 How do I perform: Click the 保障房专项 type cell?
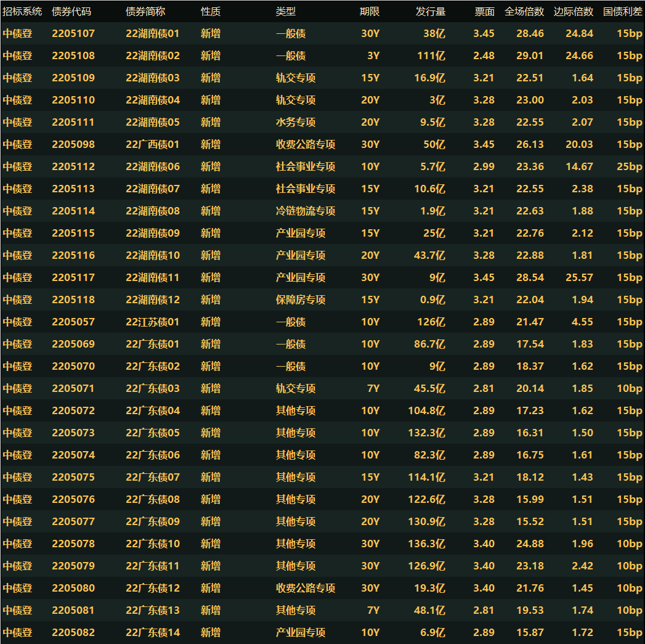[x=301, y=300]
